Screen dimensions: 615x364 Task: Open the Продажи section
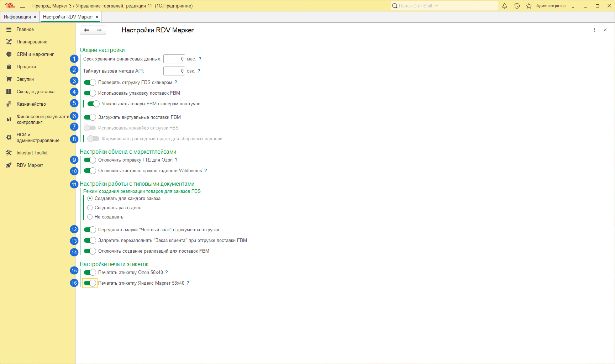pyautogui.click(x=38, y=67)
